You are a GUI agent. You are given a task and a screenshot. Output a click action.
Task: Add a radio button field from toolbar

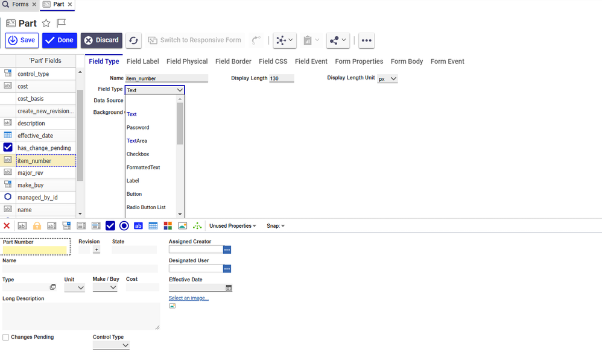click(x=124, y=226)
